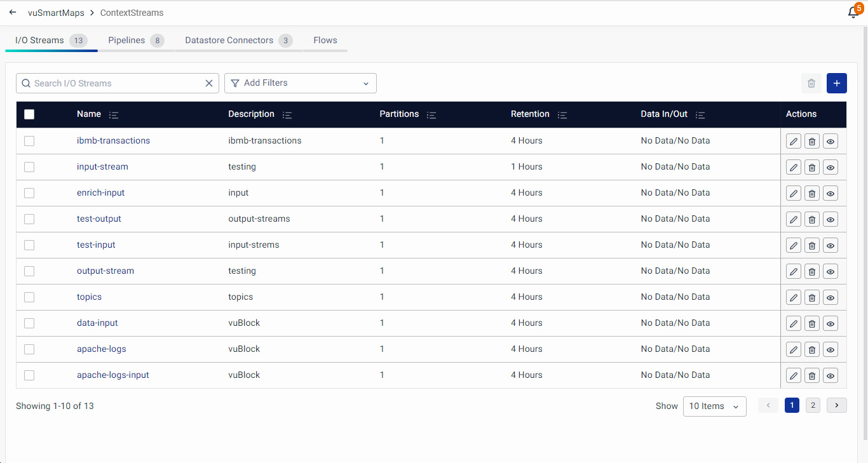Select the test-output row checkbox
The image size is (868, 463).
(x=29, y=219)
